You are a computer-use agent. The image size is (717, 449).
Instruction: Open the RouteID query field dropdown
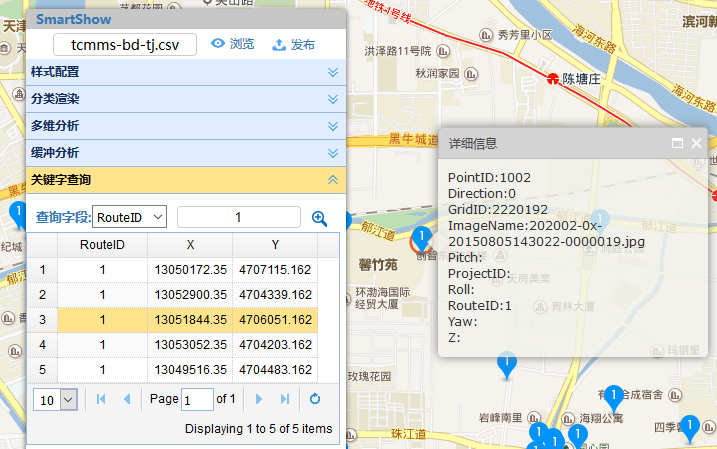click(129, 217)
